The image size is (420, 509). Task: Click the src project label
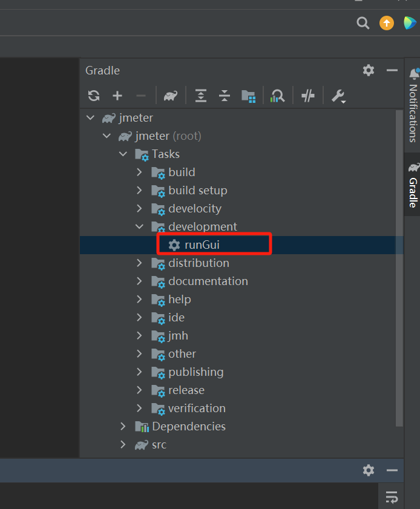(x=159, y=445)
